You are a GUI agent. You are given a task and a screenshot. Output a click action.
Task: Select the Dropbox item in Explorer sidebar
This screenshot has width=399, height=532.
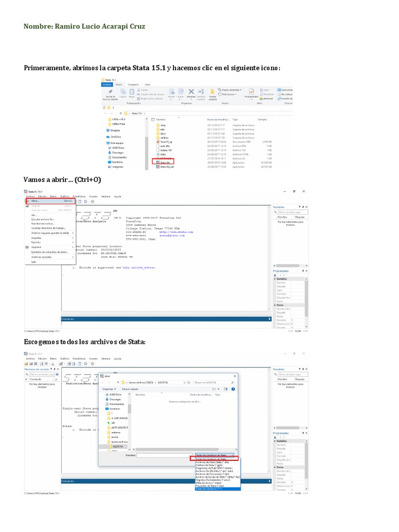click(113, 130)
